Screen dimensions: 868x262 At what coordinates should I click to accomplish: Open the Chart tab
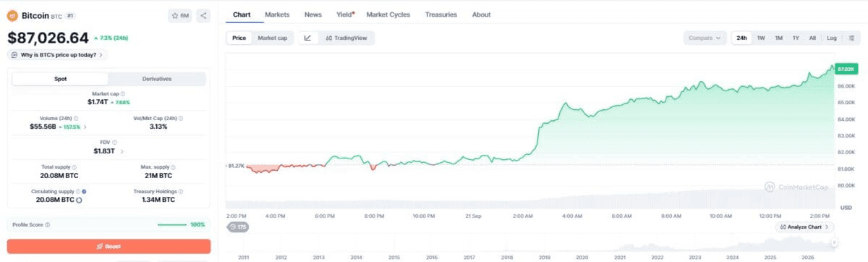point(242,14)
